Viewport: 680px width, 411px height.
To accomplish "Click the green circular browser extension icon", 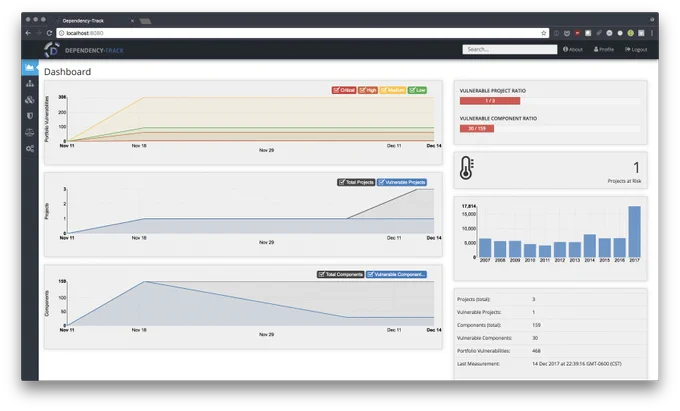I will (x=631, y=33).
